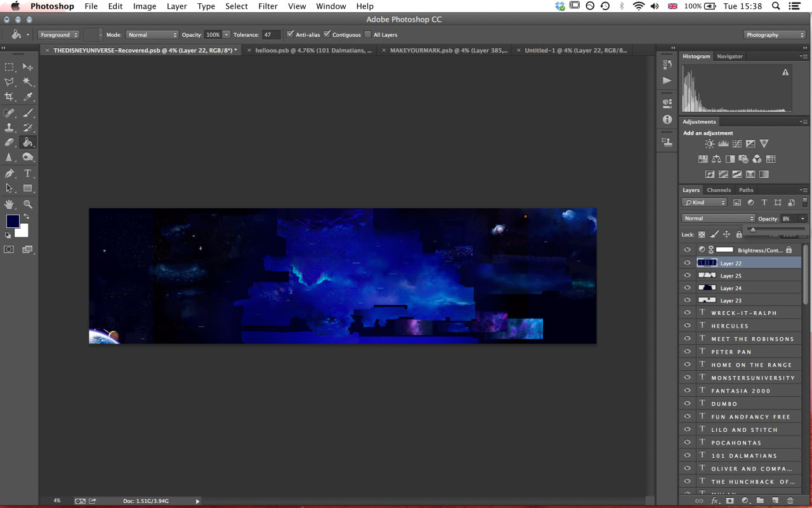Switch to the Channels tab
This screenshot has height=508, width=812.
click(x=719, y=190)
